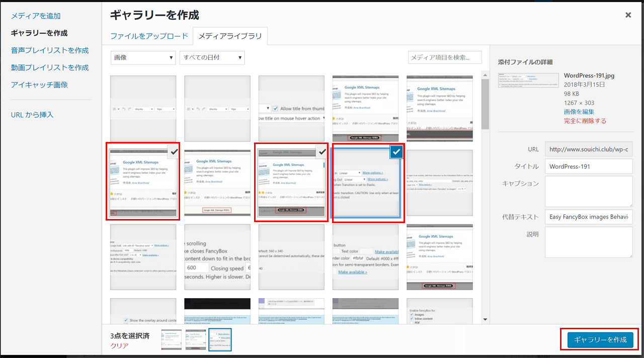This screenshot has width=644, height=358.
Task: Click the blue ギャラリーを作成 button
Action: point(600,340)
